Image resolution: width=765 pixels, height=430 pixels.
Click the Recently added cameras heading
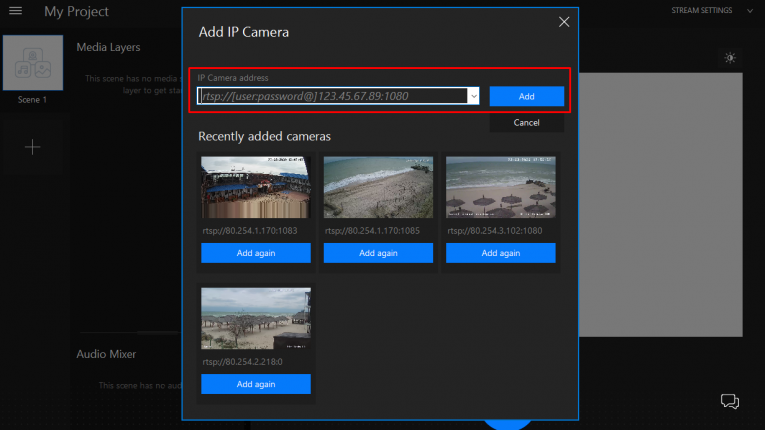(264, 136)
